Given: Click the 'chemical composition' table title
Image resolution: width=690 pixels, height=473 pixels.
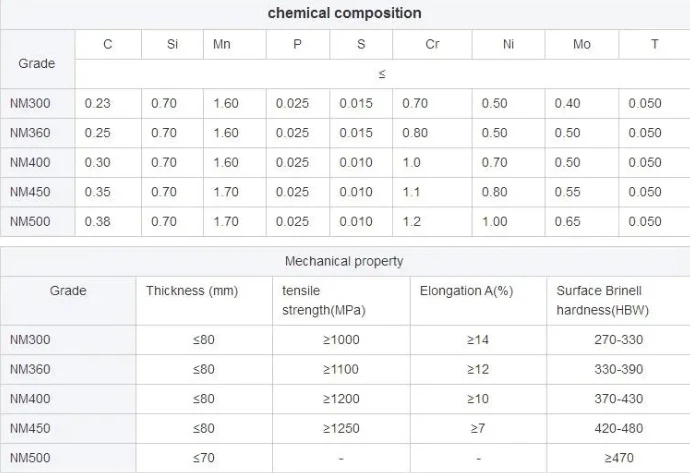Looking at the screenshot, I should [345, 13].
